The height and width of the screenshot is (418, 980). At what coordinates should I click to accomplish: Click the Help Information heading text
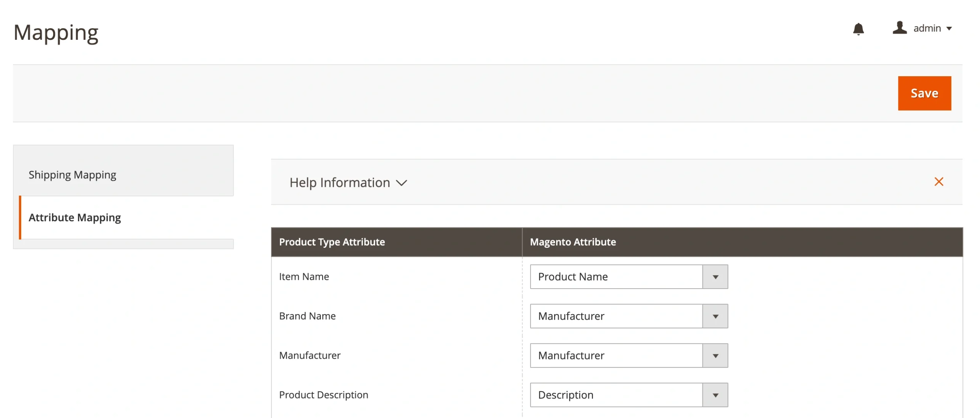tap(340, 183)
